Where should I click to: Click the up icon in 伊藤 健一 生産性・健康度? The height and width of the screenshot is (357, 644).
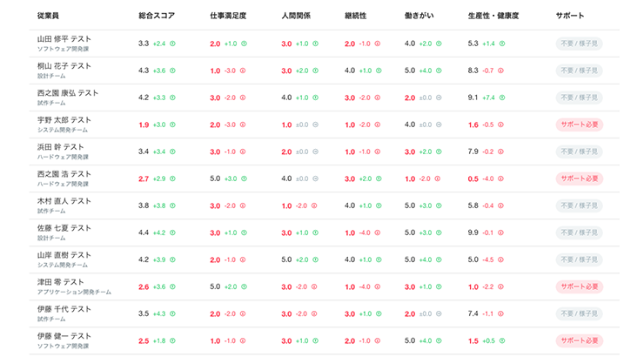pos(502,341)
